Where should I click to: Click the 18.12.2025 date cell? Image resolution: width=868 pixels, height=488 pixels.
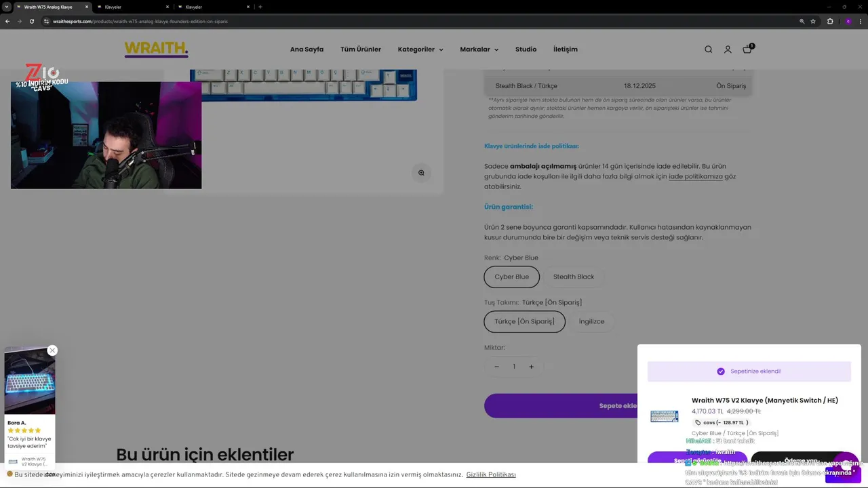pyautogui.click(x=639, y=86)
